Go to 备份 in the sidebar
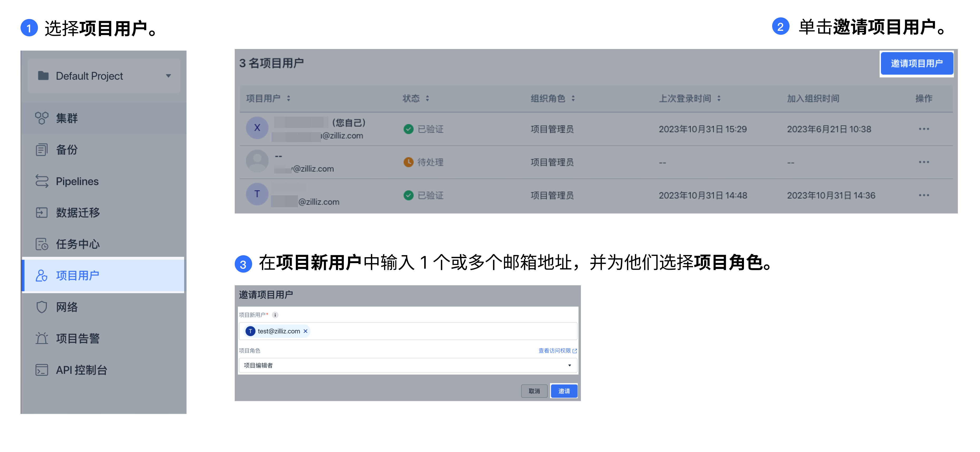The image size is (980, 452). pos(104,150)
